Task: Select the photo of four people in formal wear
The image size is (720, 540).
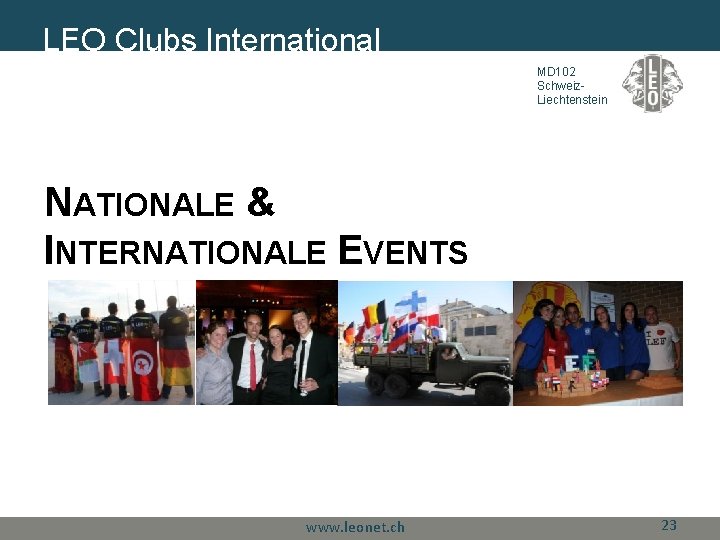Action: (267, 343)
